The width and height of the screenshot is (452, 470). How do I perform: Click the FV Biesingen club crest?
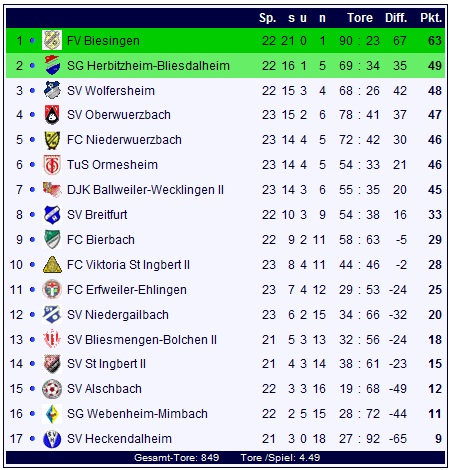click(52, 40)
